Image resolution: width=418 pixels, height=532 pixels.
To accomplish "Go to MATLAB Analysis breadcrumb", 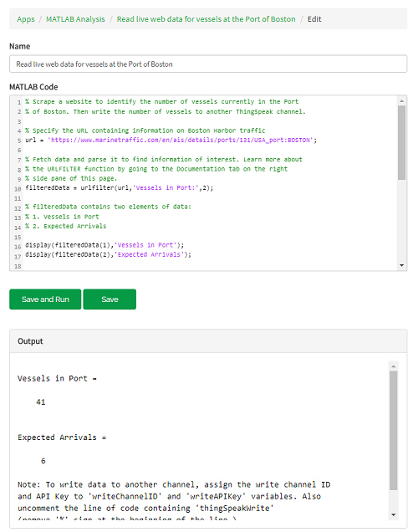I will tap(75, 19).
